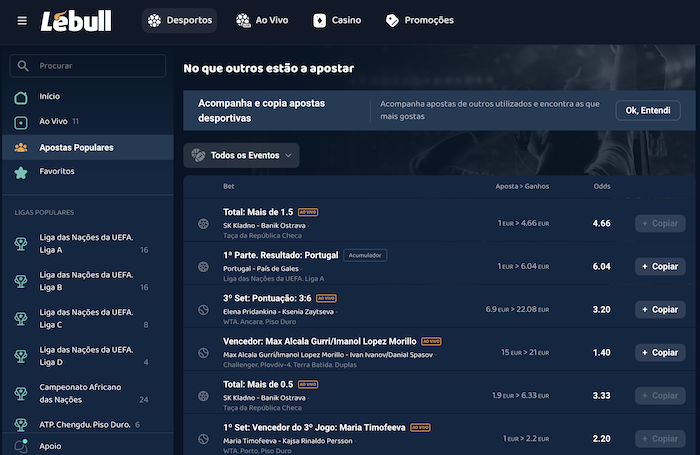Open Apoio support in the sidebar
The image size is (700, 455).
88,446
